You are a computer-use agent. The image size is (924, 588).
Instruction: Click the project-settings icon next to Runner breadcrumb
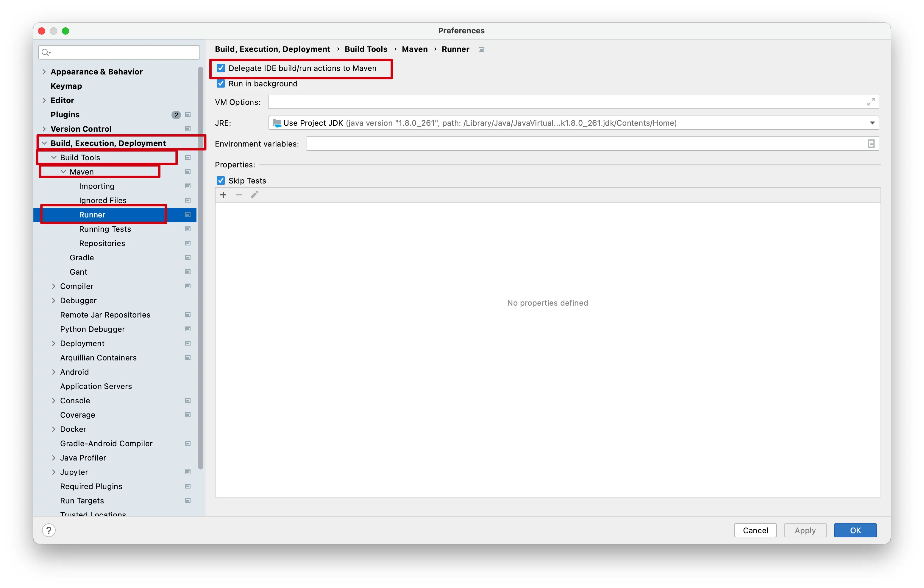[481, 49]
